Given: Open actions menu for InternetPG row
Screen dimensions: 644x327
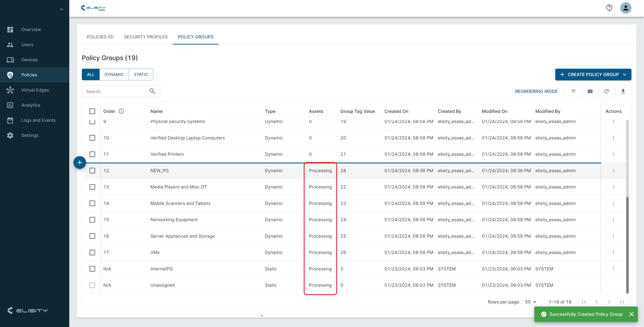Looking at the screenshot, I should click(613, 269).
